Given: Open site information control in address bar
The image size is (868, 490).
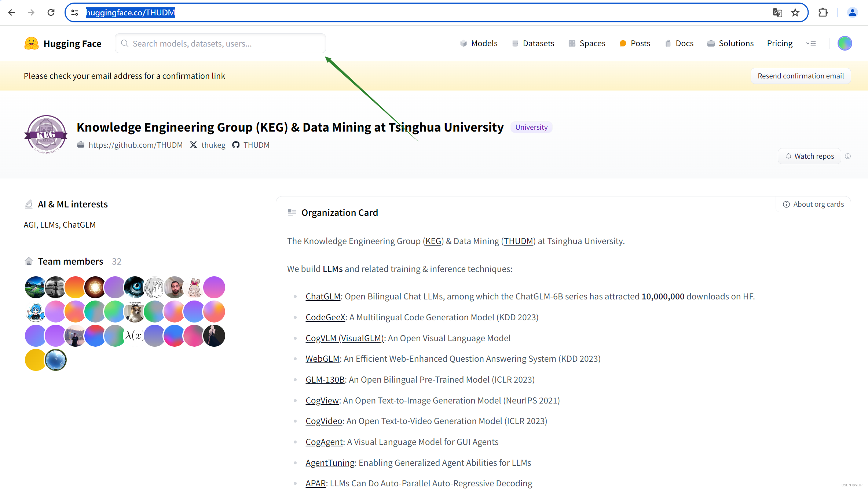Looking at the screenshot, I should click(74, 12).
